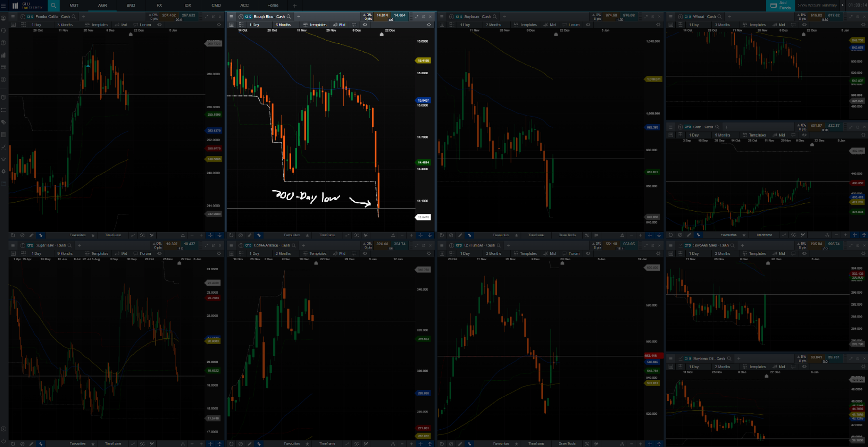The image size is (868, 447).
Task: Click the Rough Rice sell price 14.014
Action: pos(382,16)
